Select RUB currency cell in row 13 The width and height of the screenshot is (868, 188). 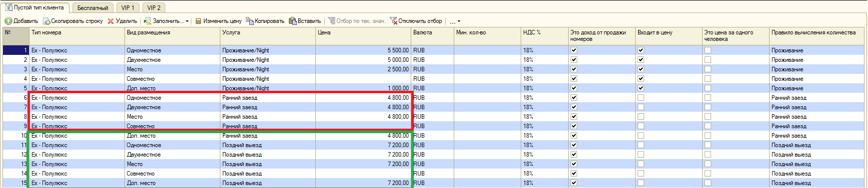[433, 164]
